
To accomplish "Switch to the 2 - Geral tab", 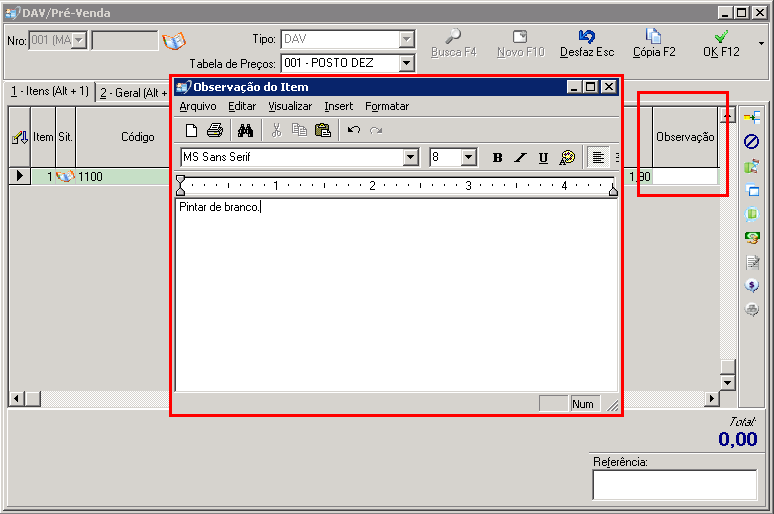I will (x=133, y=92).
